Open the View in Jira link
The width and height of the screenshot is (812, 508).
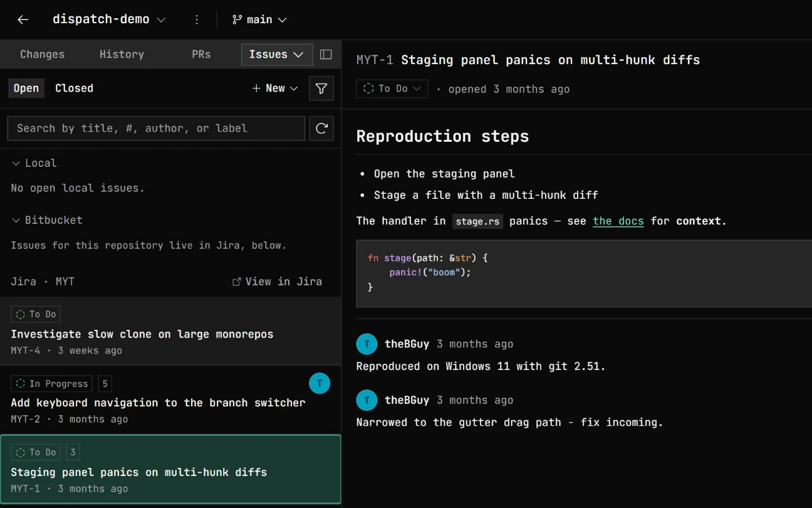[277, 282]
